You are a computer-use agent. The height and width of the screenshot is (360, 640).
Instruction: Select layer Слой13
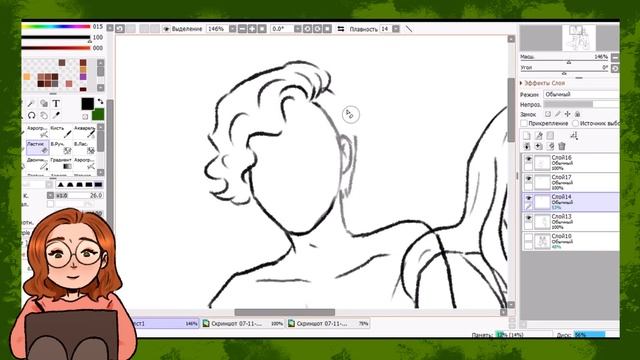(570, 222)
